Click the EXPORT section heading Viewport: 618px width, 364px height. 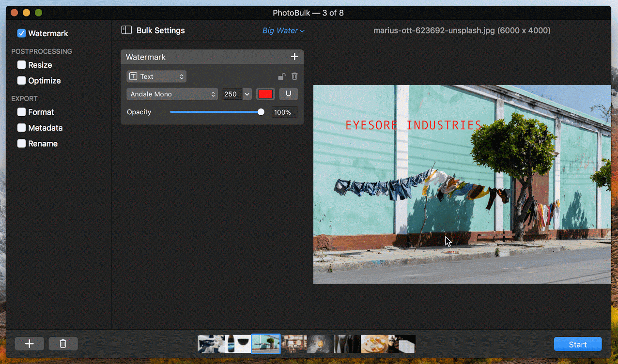24,98
